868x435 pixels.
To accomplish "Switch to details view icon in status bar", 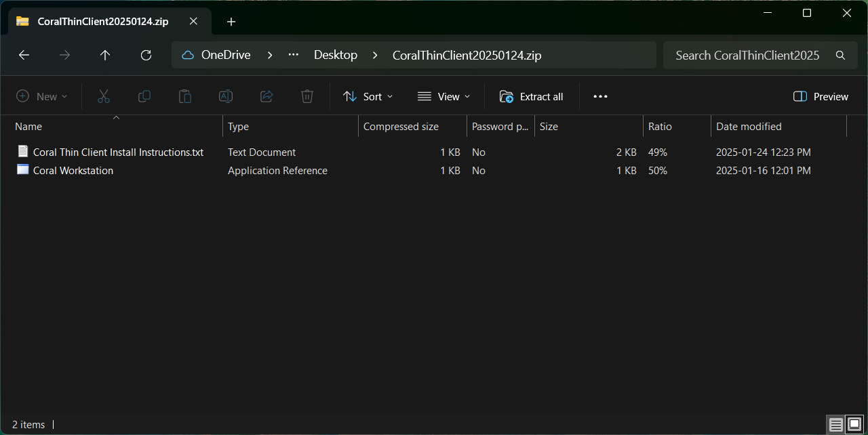I will click(x=836, y=425).
